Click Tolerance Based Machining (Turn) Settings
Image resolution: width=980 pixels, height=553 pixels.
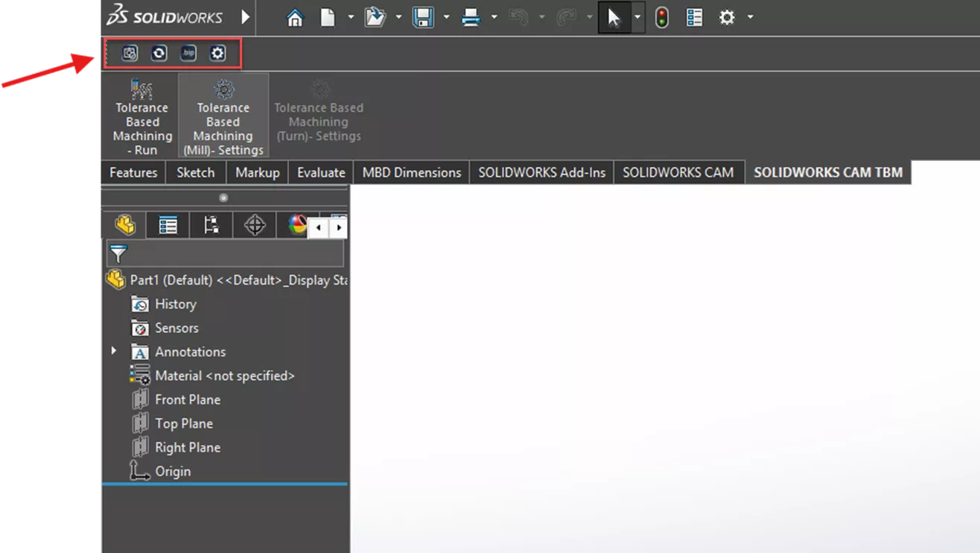coord(319,111)
